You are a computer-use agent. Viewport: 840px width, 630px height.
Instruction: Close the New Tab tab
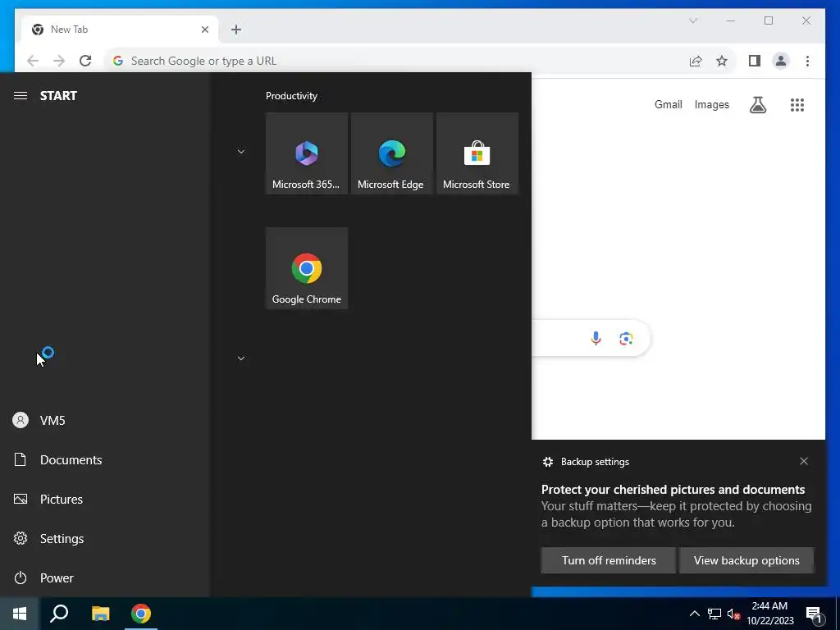point(204,30)
